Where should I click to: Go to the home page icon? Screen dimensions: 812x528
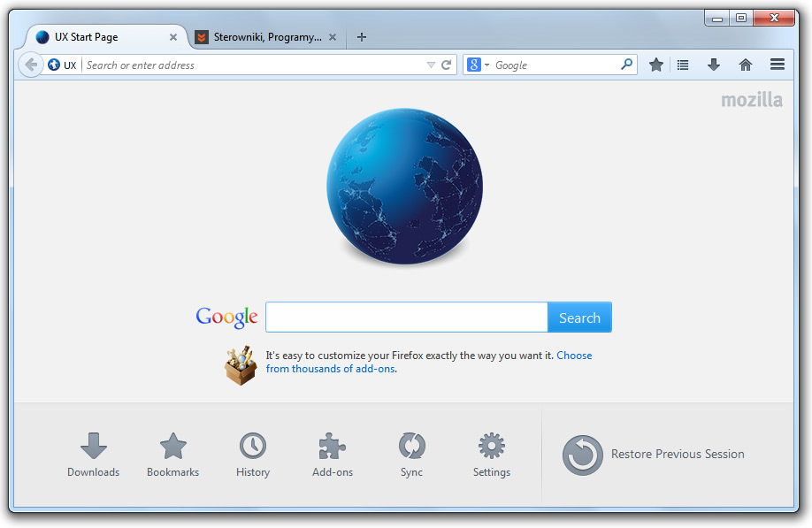coord(745,65)
